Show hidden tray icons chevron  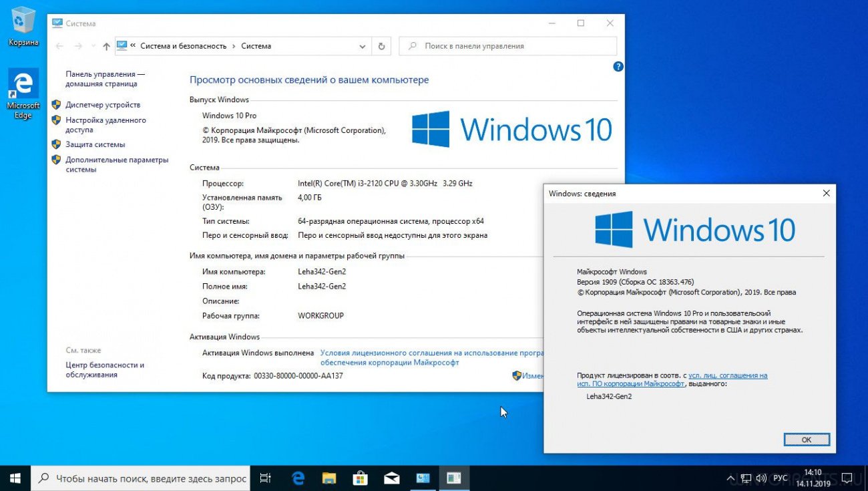tap(731, 478)
